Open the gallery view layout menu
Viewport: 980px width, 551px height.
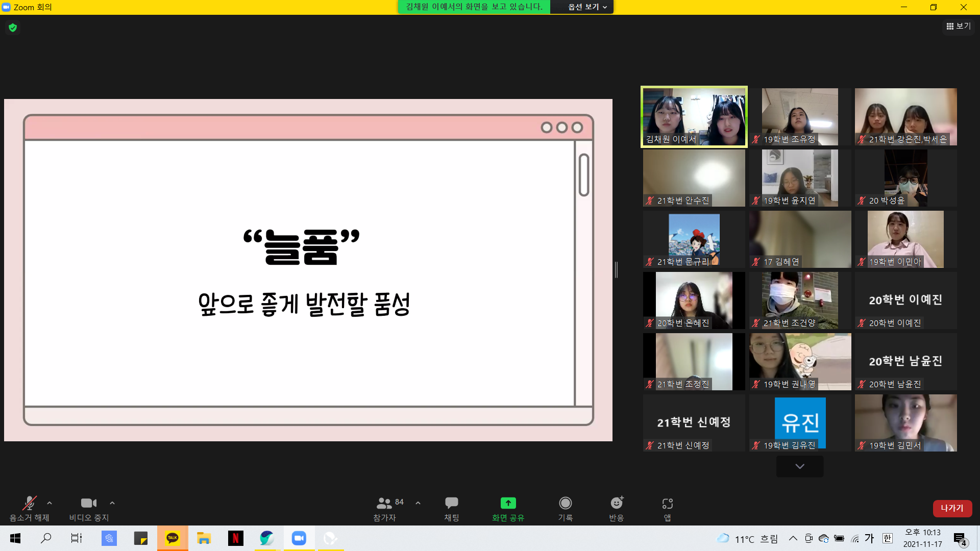point(958,26)
